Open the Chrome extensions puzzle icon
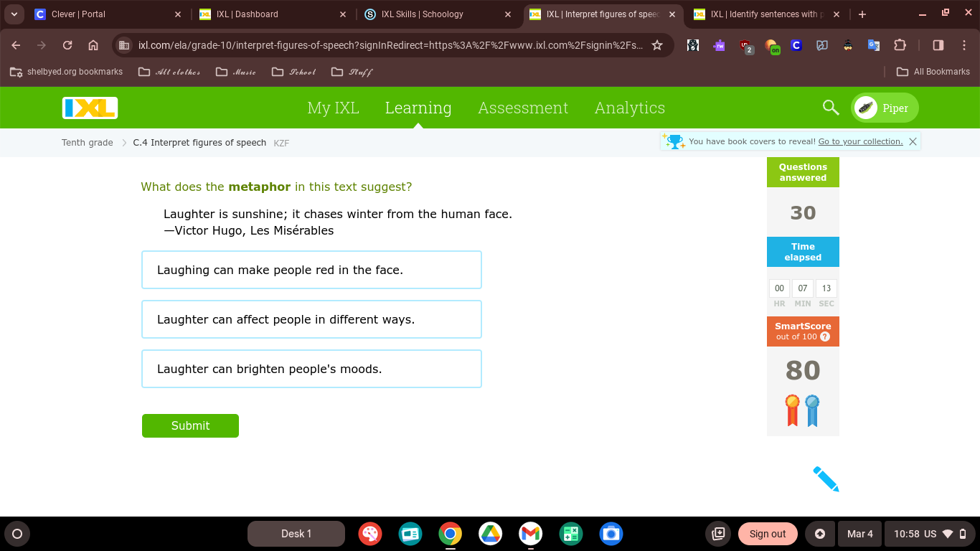980x551 pixels. [900, 45]
